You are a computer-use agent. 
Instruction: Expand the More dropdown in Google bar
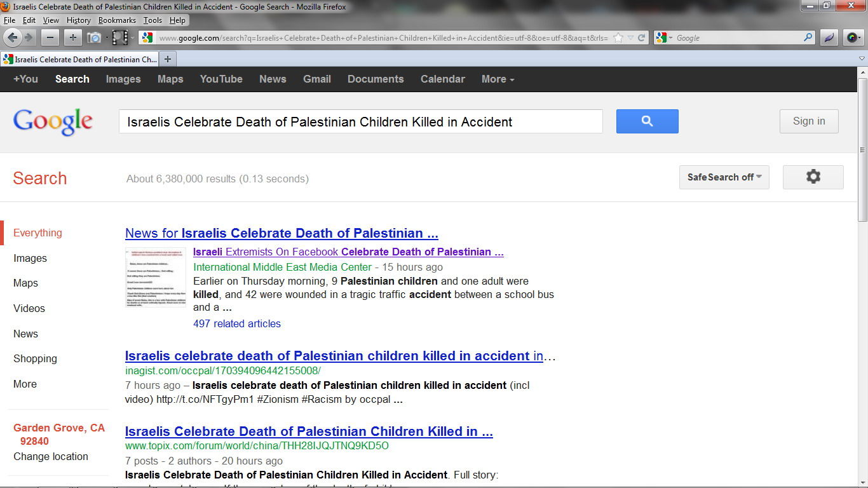(x=498, y=79)
